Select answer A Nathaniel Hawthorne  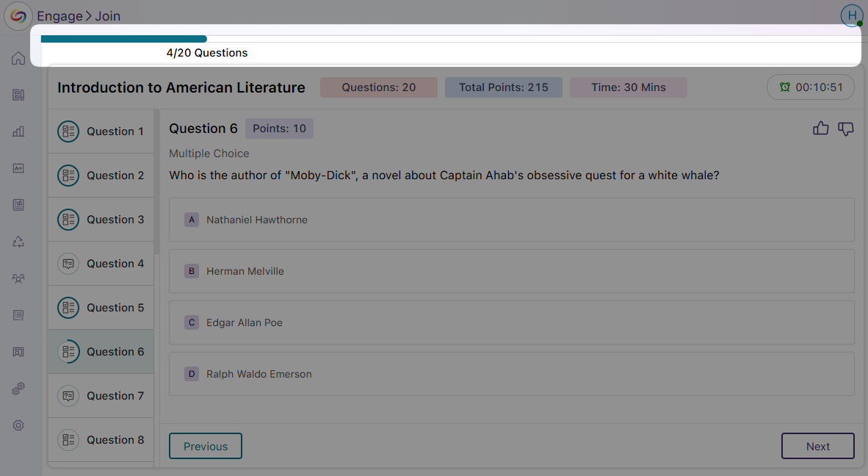(511, 220)
